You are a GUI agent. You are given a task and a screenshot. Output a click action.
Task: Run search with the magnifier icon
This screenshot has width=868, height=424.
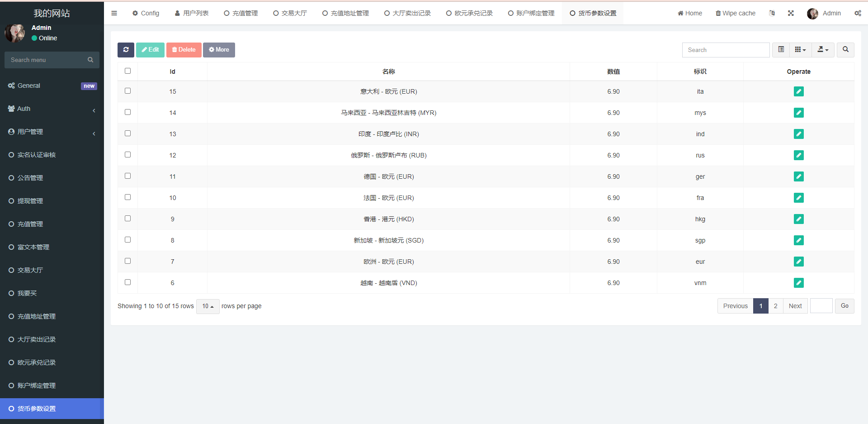(x=845, y=50)
